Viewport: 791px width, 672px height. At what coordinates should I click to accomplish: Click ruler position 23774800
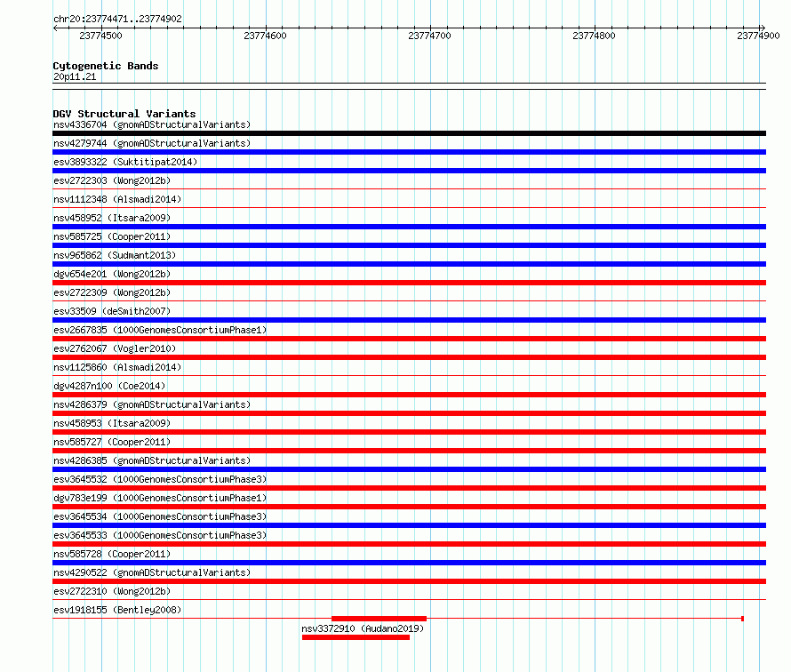click(595, 36)
